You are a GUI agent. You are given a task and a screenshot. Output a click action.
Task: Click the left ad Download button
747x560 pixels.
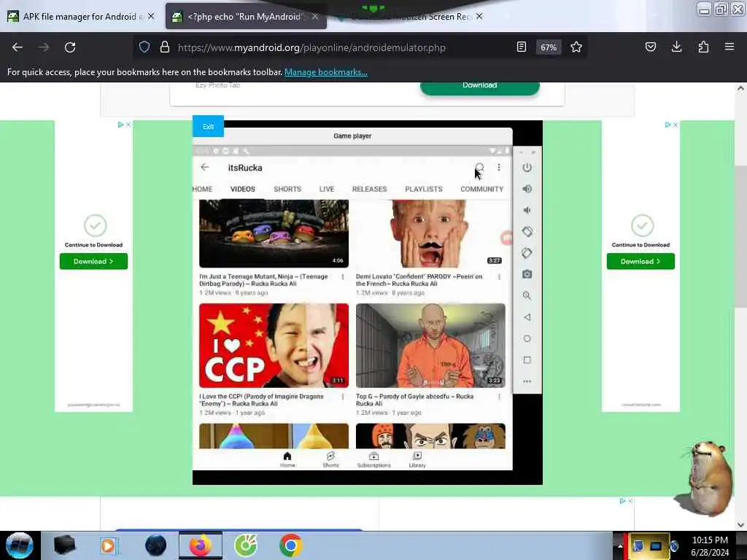tap(93, 262)
